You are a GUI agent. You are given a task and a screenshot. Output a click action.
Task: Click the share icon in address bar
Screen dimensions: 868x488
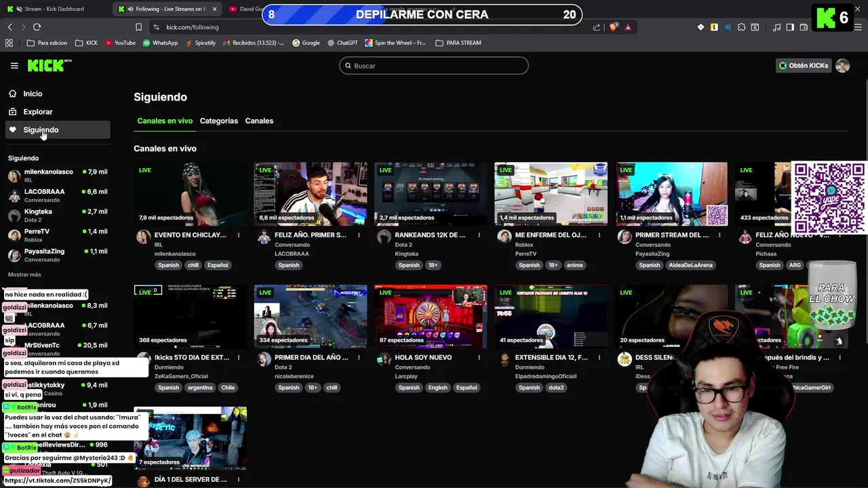pyautogui.click(x=596, y=27)
